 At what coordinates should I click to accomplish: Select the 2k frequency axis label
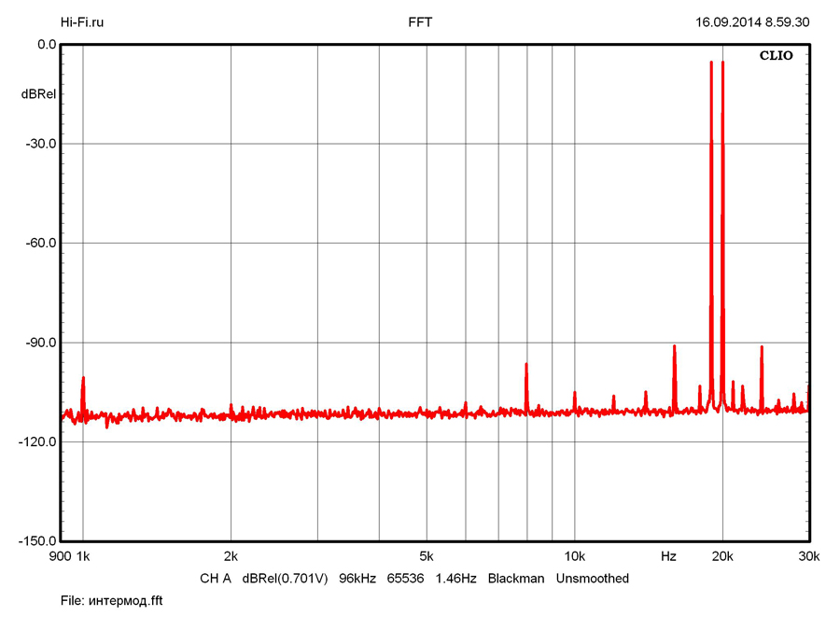click(x=231, y=556)
